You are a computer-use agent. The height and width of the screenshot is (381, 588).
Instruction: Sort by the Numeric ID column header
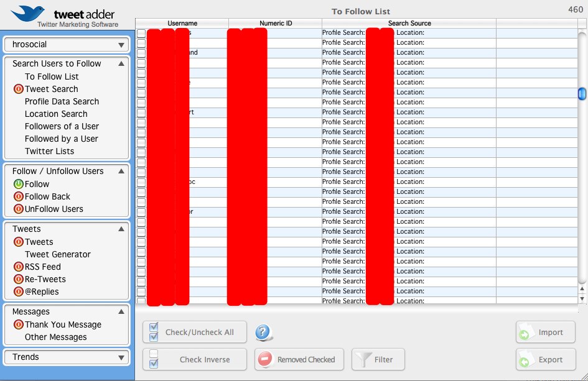(x=276, y=23)
